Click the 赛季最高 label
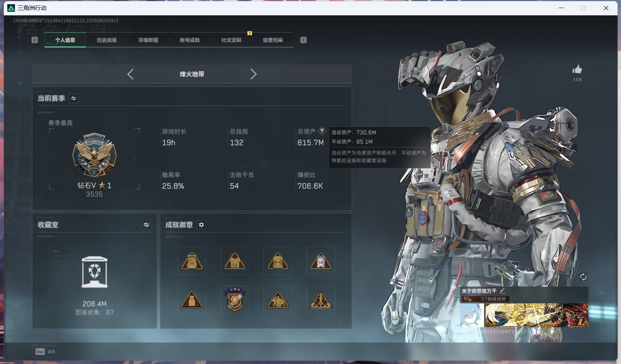Screen dimensions: 621x364 pos(60,123)
